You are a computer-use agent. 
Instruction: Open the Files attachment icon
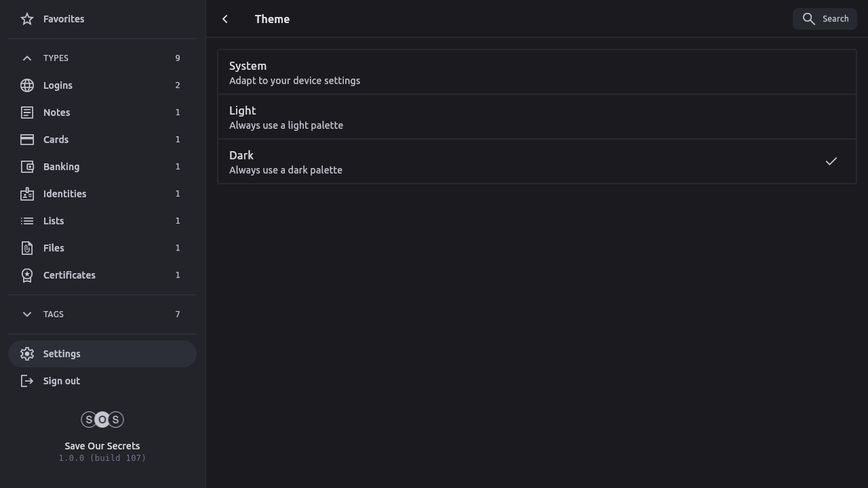point(27,248)
